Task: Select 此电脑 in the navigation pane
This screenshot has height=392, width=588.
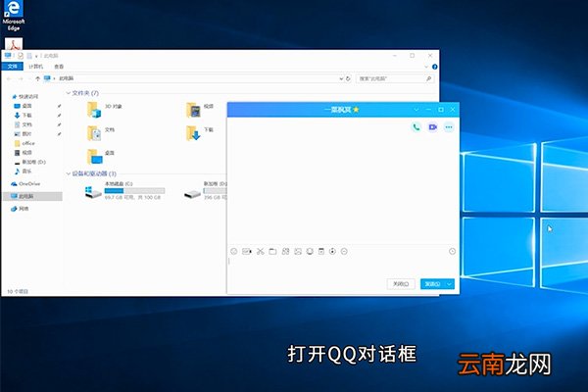Action: pyautogui.click(x=32, y=196)
